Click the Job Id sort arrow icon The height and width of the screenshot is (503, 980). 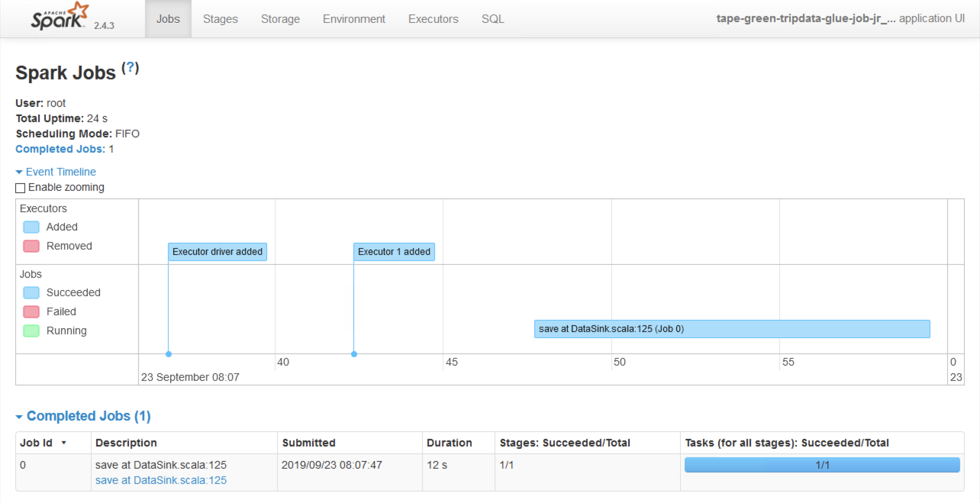point(64,443)
